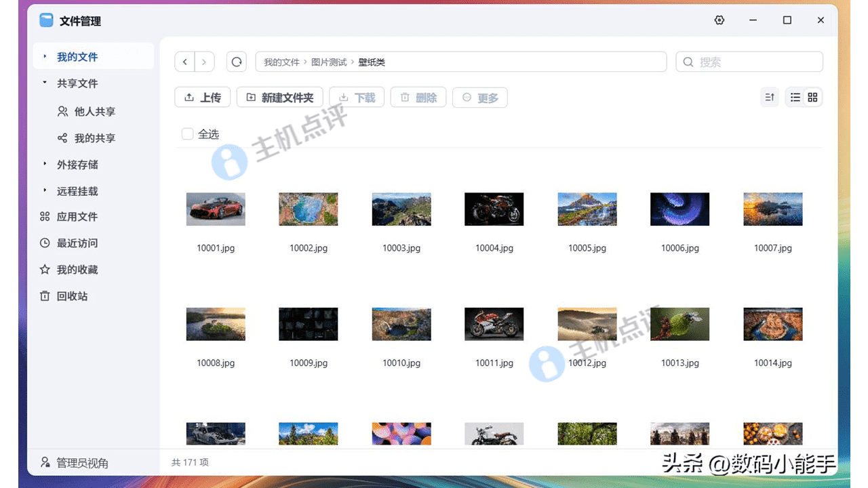Open 回收站 recycle bin

pyautogui.click(x=72, y=296)
